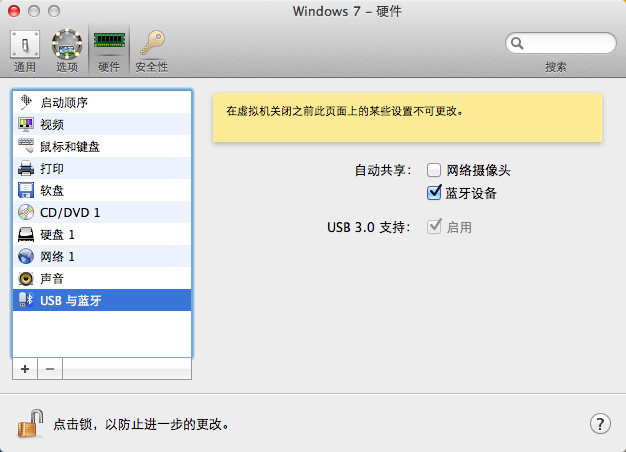The image size is (626, 452).
Task: Click the lock icon to prevent changes
Action: point(29,423)
